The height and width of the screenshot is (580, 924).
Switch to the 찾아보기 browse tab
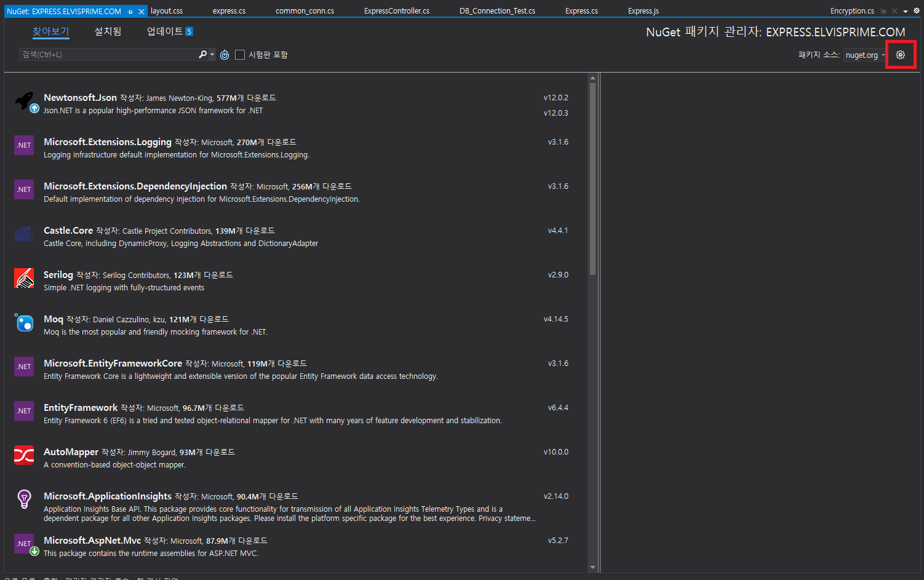click(x=51, y=31)
